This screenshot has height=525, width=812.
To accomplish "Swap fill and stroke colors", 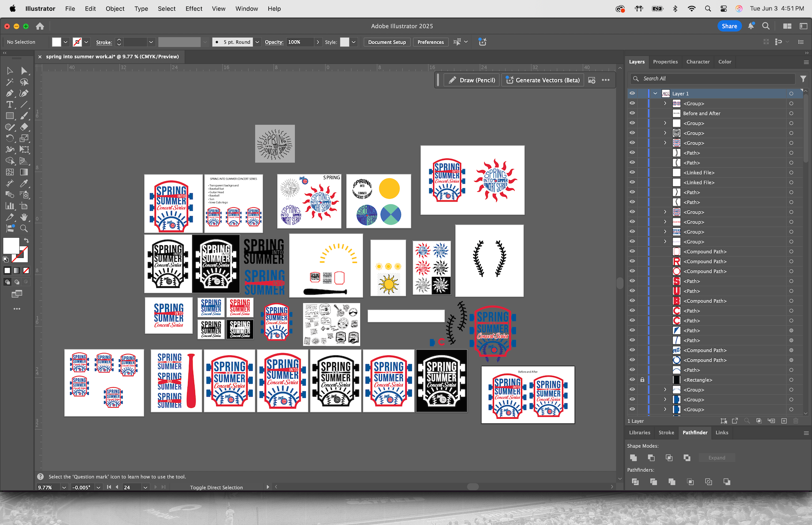I will coord(26,241).
